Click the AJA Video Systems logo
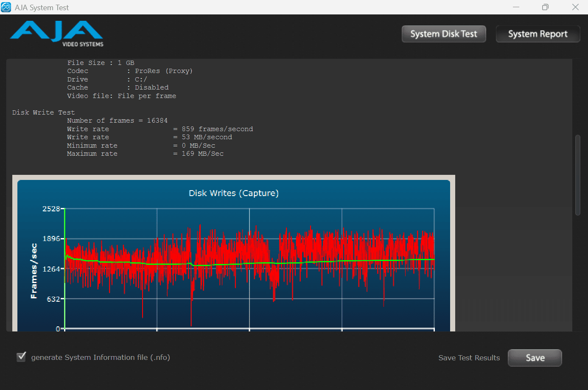This screenshot has width=588, height=390. [57, 34]
